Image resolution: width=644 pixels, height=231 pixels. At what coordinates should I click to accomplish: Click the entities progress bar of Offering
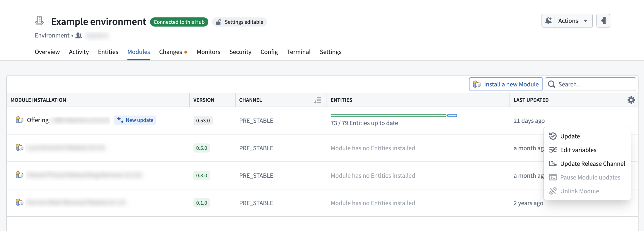[394, 115]
